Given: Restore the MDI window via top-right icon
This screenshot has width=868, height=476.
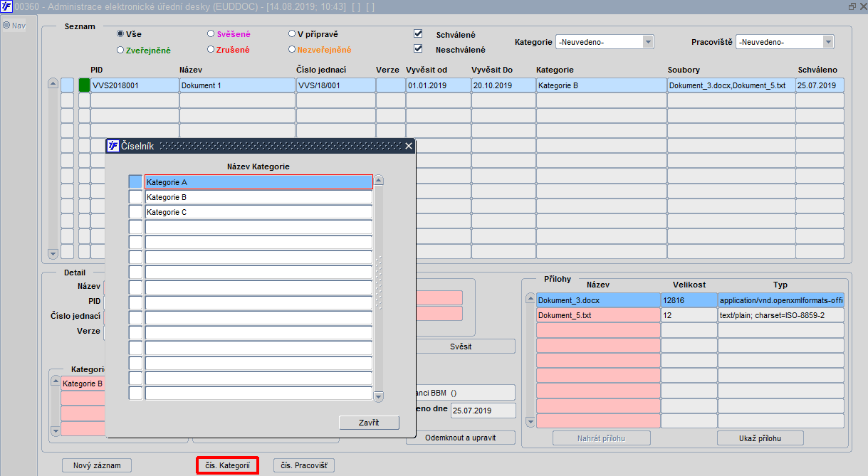Looking at the screenshot, I should coord(852,6).
